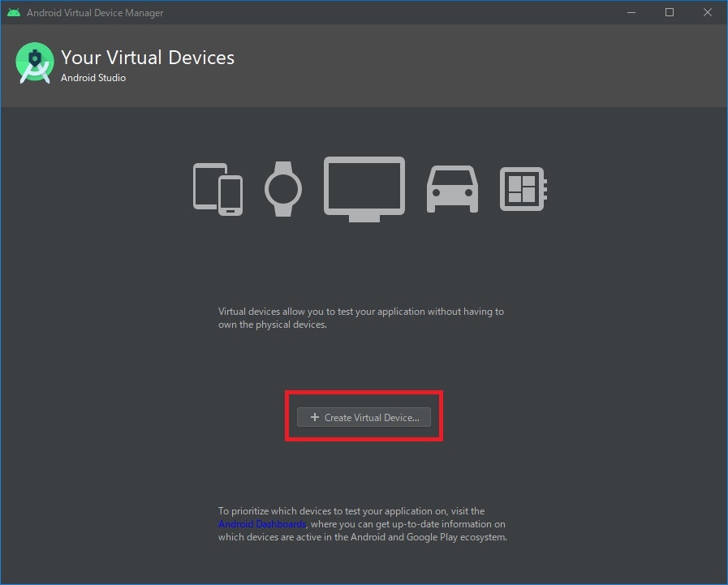Minimize the Device Manager window

click(x=631, y=12)
